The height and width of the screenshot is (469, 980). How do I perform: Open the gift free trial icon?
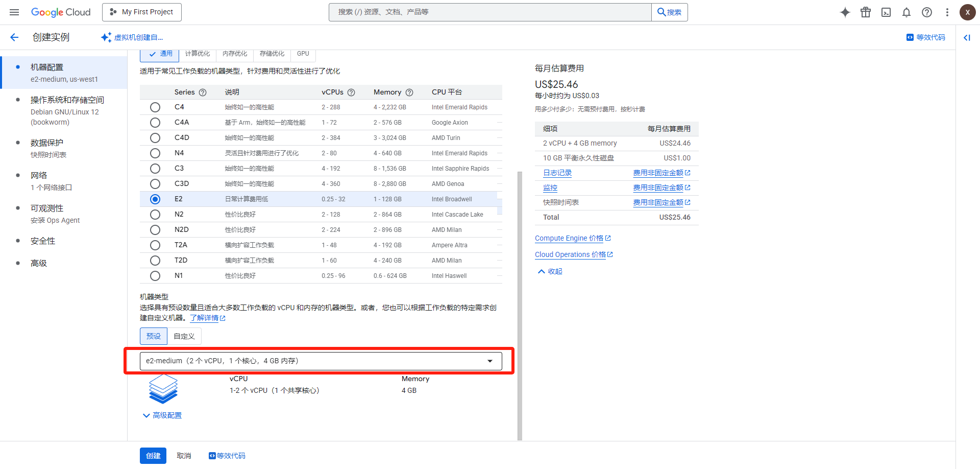(x=866, y=12)
